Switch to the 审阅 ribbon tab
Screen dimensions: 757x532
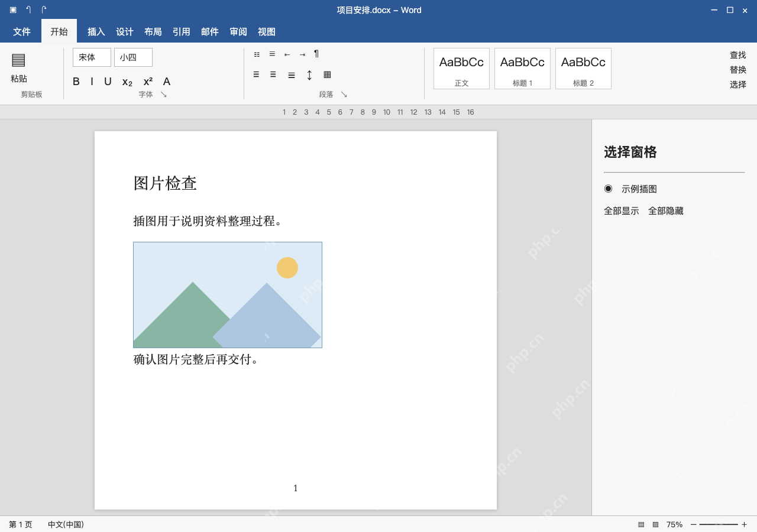tap(238, 32)
